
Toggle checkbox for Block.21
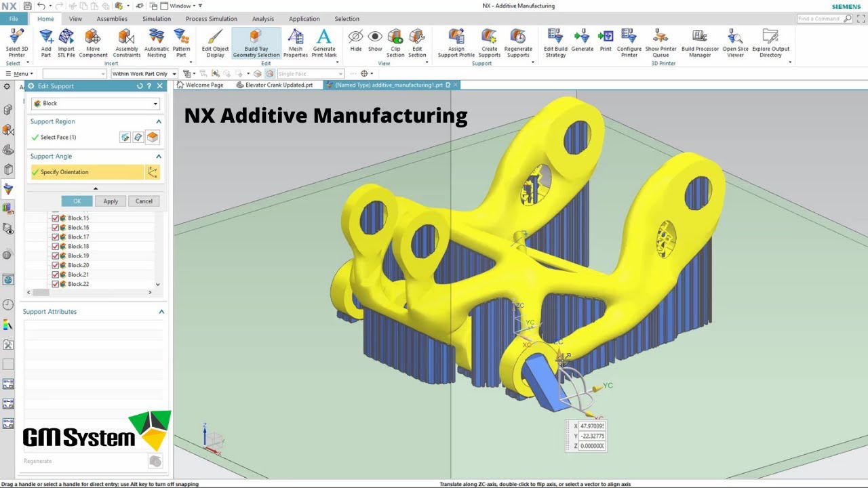[x=56, y=274]
